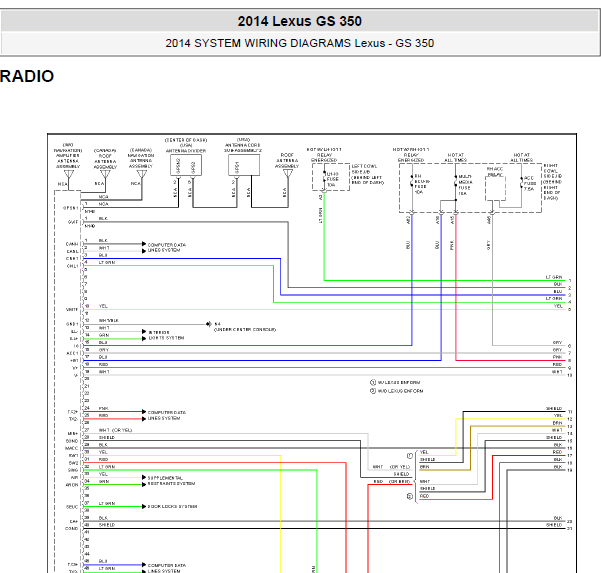This screenshot has height=573, width=601.
Task: Click the '(UNDER CENTER CONSOLE)' ground label
Action: (x=245, y=330)
